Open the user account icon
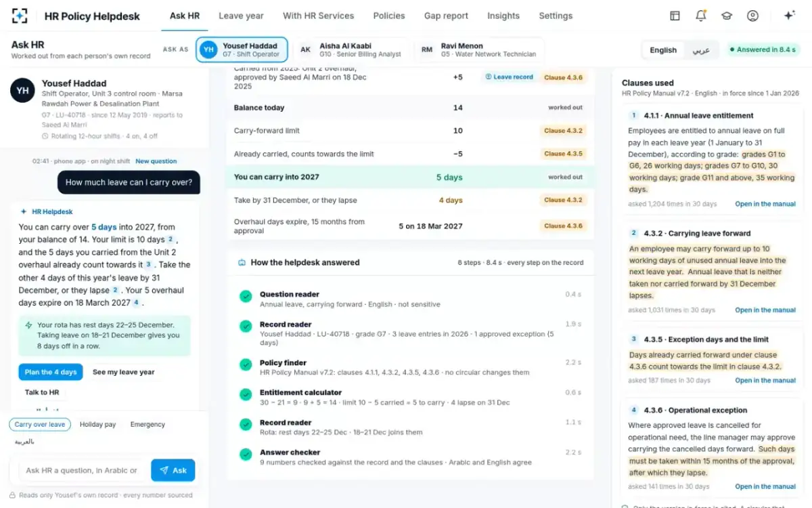 tap(752, 16)
